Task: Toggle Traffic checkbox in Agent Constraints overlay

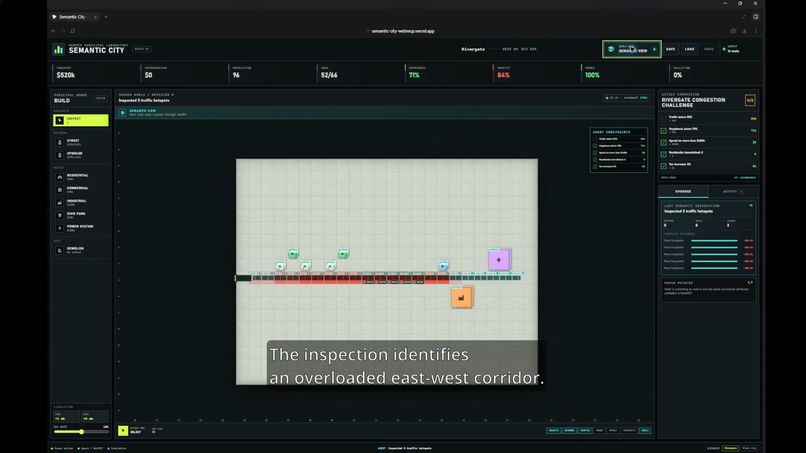Action: coord(595,139)
